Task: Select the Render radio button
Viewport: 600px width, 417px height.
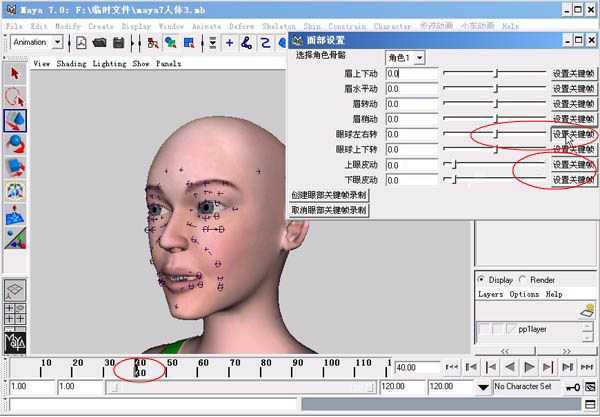Action: [x=522, y=280]
